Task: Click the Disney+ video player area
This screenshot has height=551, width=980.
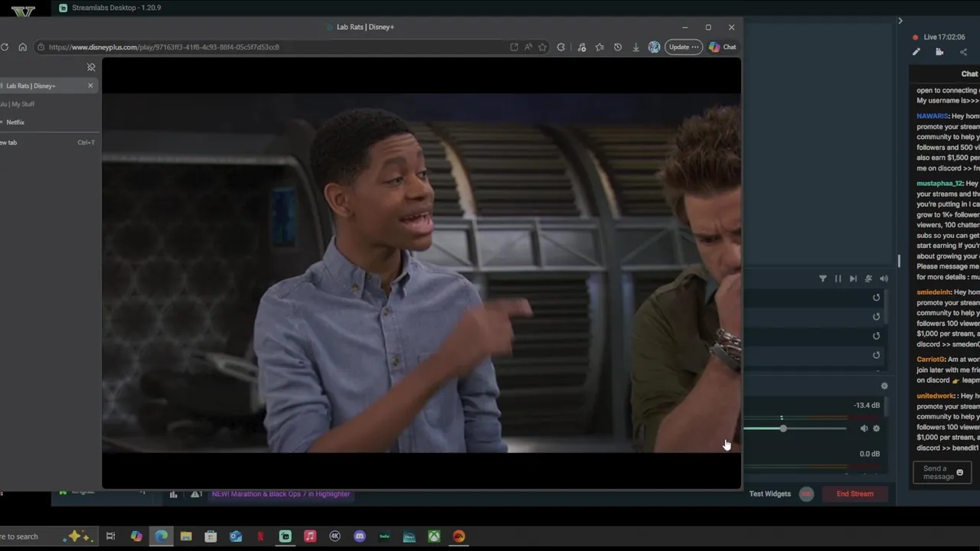Action: coord(421,272)
